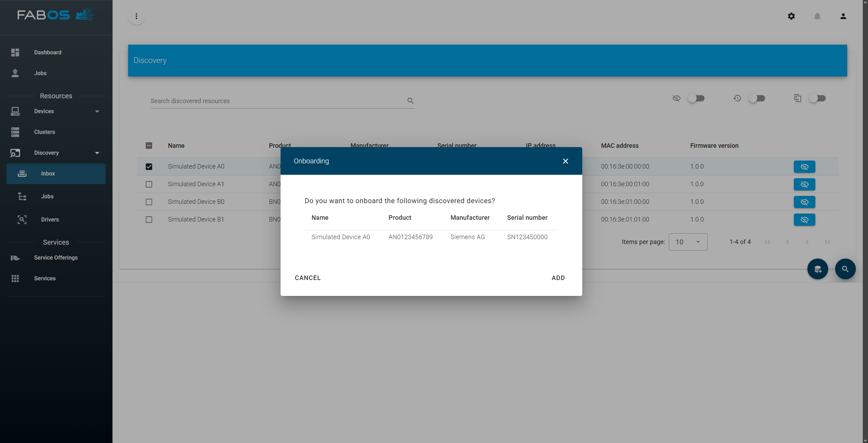The height and width of the screenshot is (443, 868).
Task: Open the items per page dropdown
Action: pyautogui.click(x=688, y=242)
